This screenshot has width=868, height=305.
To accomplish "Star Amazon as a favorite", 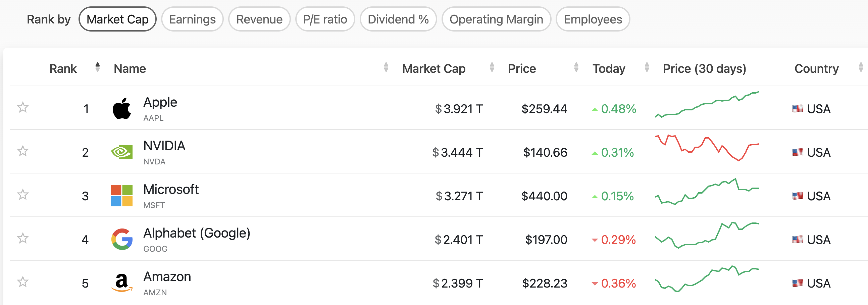I will point(23,282).
